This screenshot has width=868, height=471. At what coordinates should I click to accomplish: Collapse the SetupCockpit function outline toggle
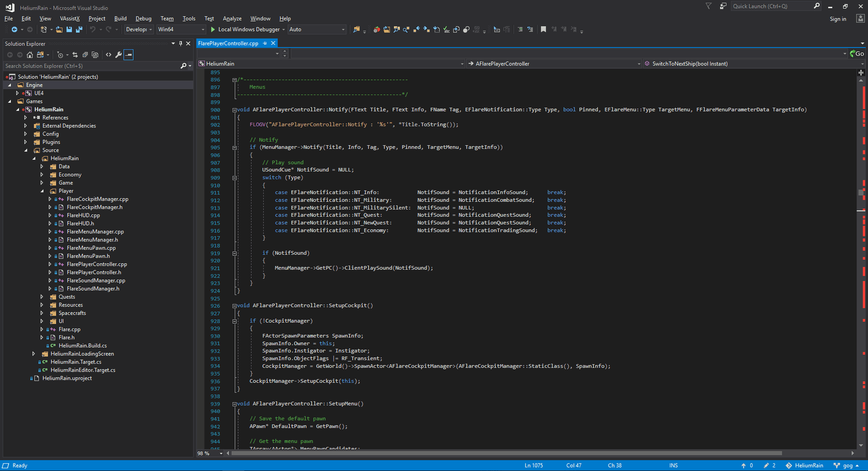click(235, 305)
